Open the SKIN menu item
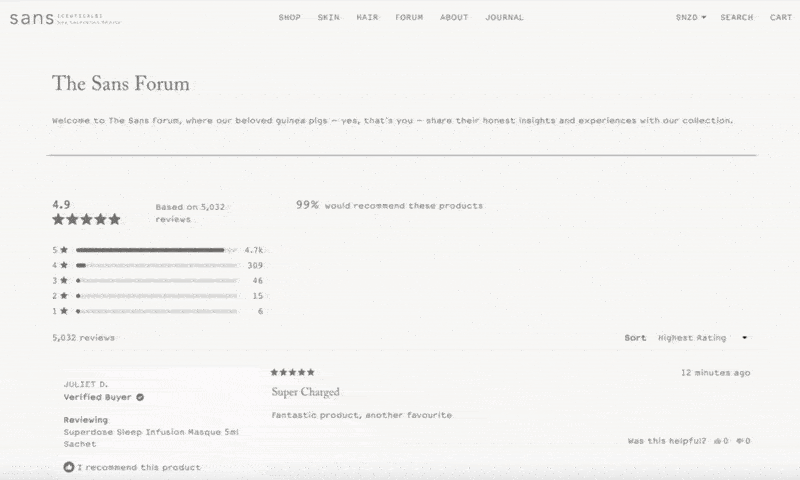800x480 pixels. tap(328, 17)
